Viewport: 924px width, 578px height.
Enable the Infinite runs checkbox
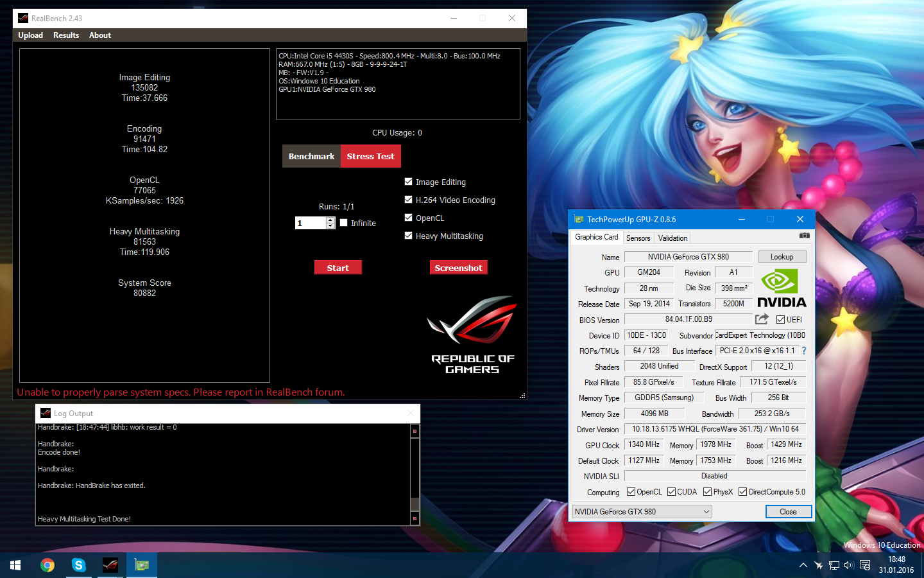[x=344, y=223]
